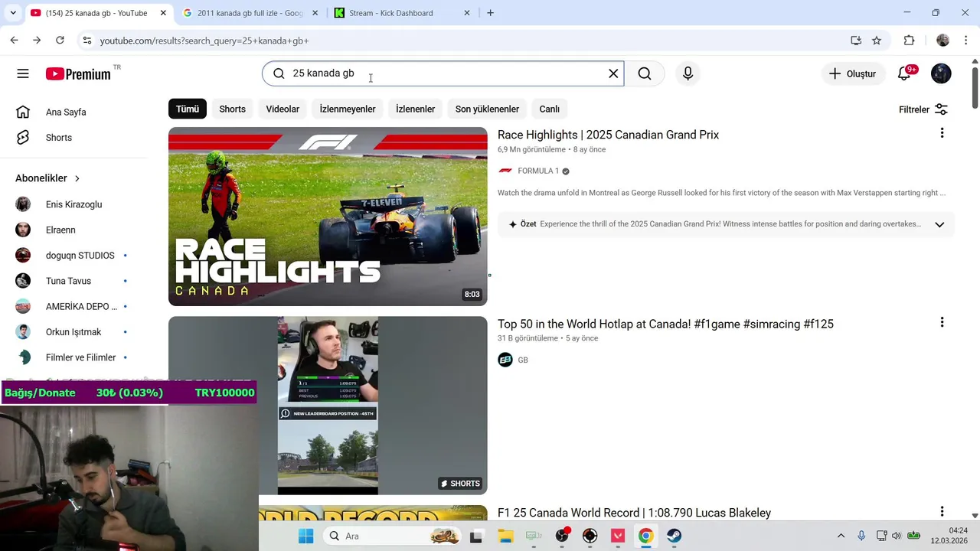Viewport: 980px width, 551px height.
Task: Open File Explorer from the taskbar
Action: click(505, 536)
